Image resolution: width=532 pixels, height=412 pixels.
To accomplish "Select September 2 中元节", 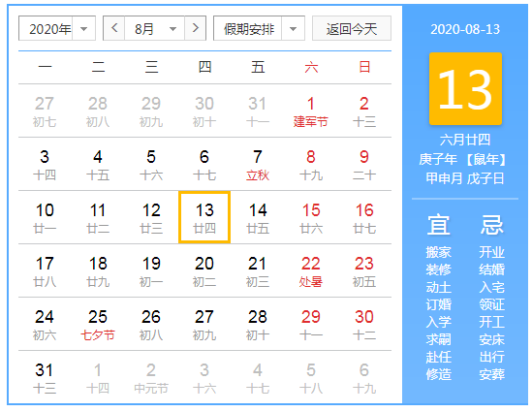I will (151, 377).
